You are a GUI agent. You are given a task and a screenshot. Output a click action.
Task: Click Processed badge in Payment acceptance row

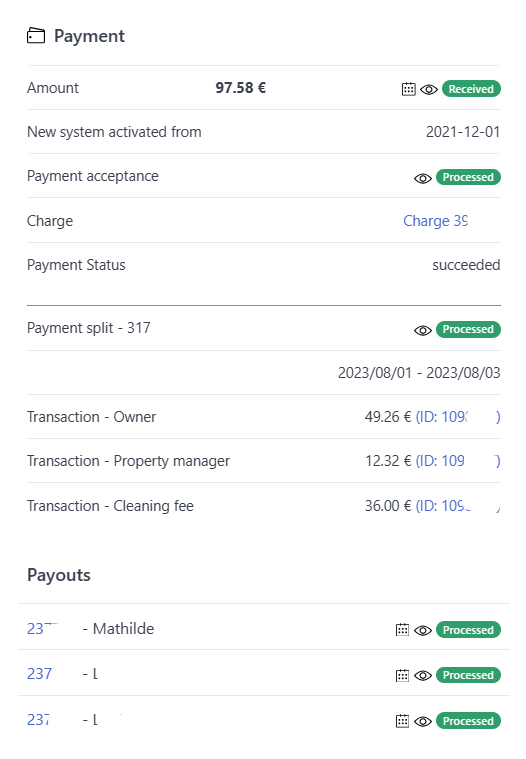468,177
